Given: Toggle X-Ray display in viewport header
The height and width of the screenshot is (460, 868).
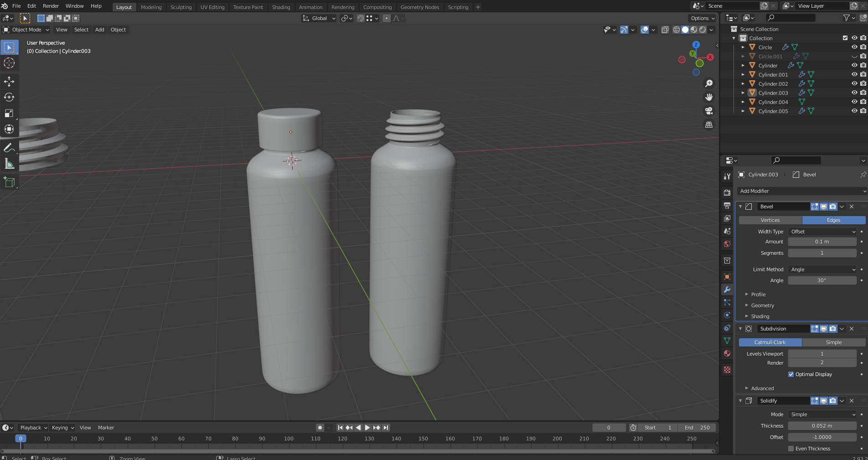Looking at the screenshot, I should point(665,30).
